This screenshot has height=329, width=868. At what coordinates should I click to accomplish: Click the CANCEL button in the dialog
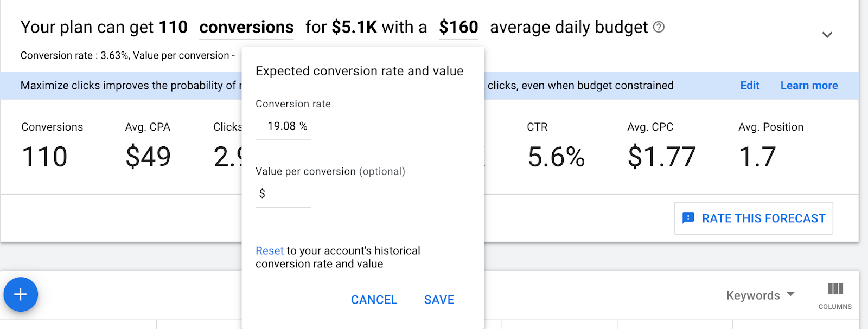pyautogui.click(x=374, y=300)
